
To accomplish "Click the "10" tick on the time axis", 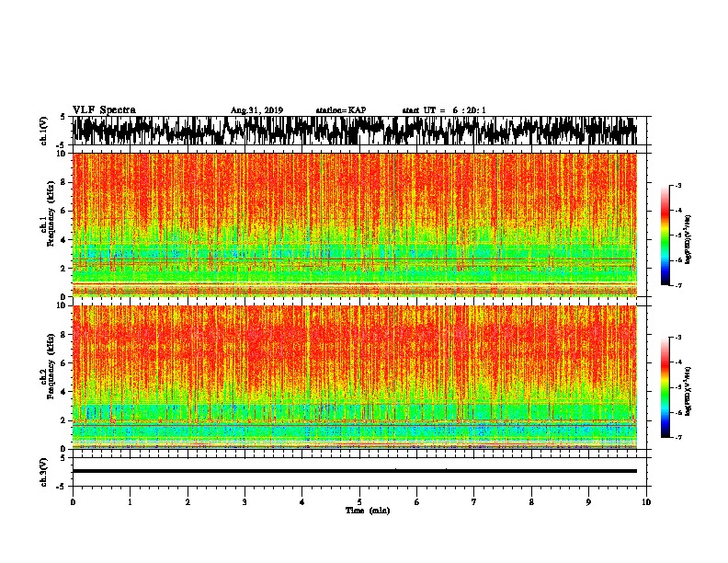I will pos(646,502).
